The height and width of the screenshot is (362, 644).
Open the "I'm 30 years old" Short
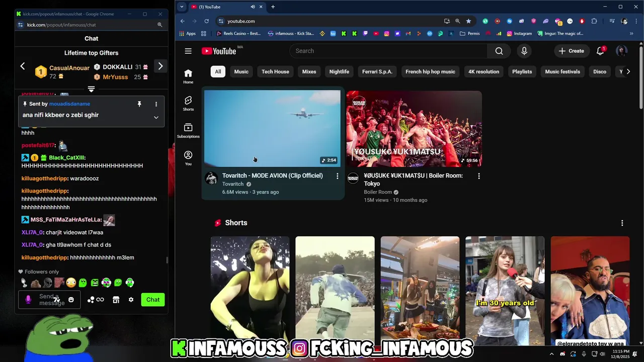pyautogui.click(x=505, y=291)
